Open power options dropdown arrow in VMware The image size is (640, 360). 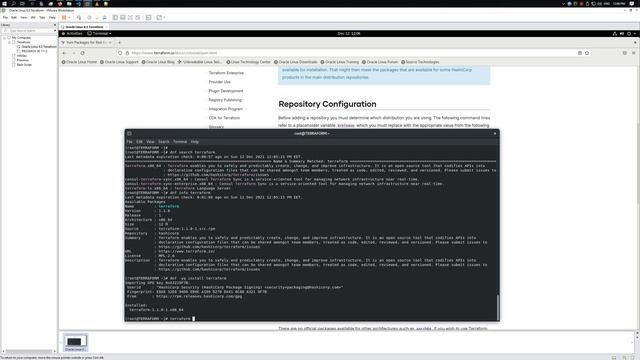click(x=69, y=18)
